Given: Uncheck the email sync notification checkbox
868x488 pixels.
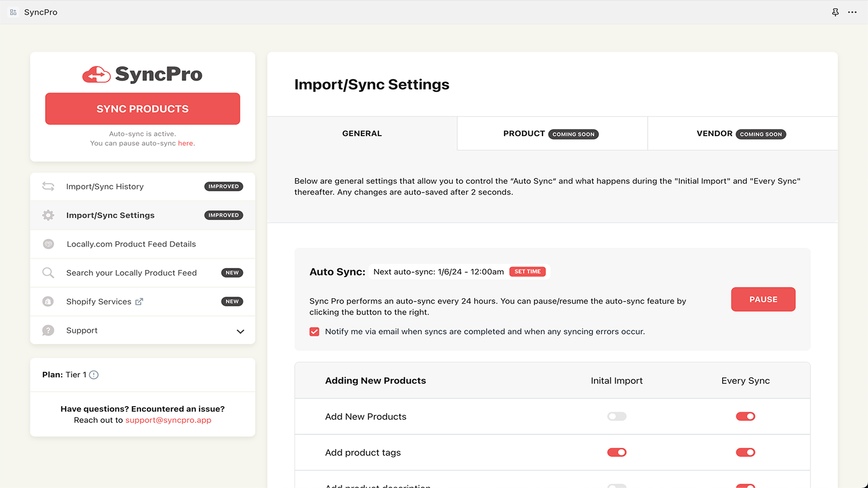Looking at the screenshot, I should click(314, 331).
